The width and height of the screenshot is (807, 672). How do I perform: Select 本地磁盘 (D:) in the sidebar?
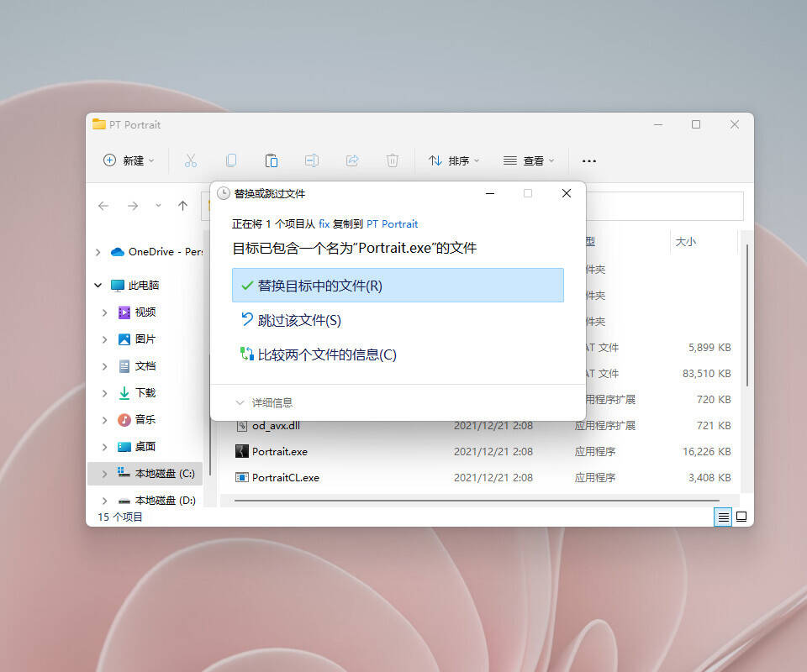coord(165,500)
